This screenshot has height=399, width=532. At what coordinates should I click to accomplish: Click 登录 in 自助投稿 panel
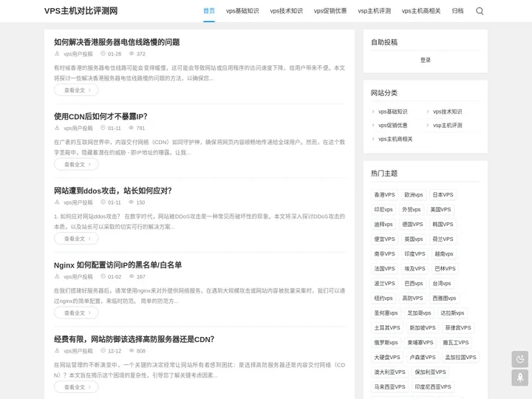point(426,60)
